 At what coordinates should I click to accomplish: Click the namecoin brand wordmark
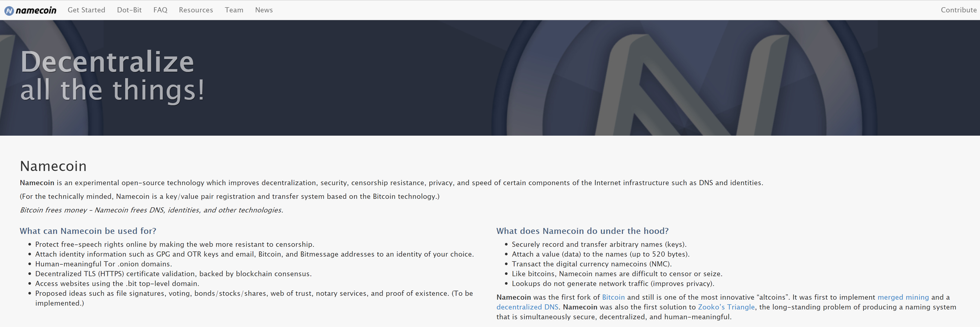(x=36, y=10)
